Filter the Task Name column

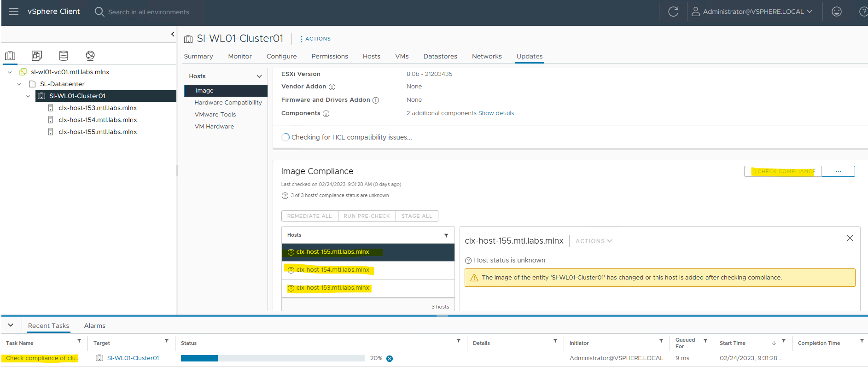tap(79, 341)
